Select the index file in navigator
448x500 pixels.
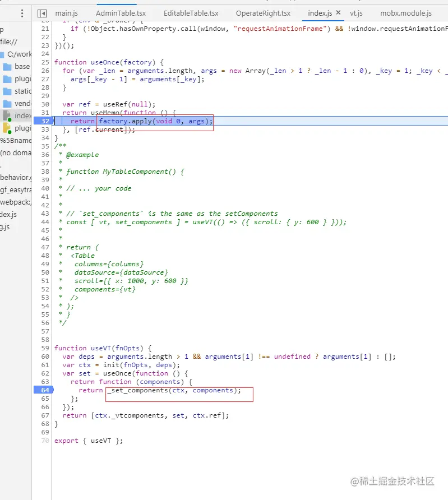17,116
